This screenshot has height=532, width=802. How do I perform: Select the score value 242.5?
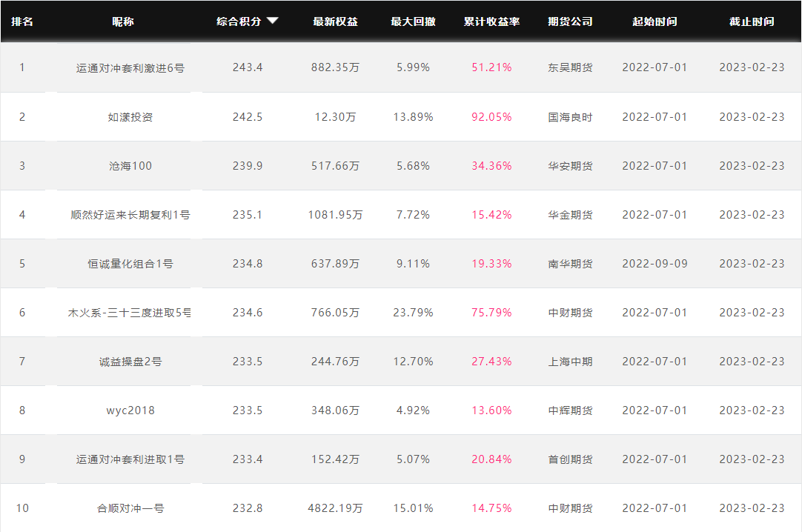[x=248, y=117]
